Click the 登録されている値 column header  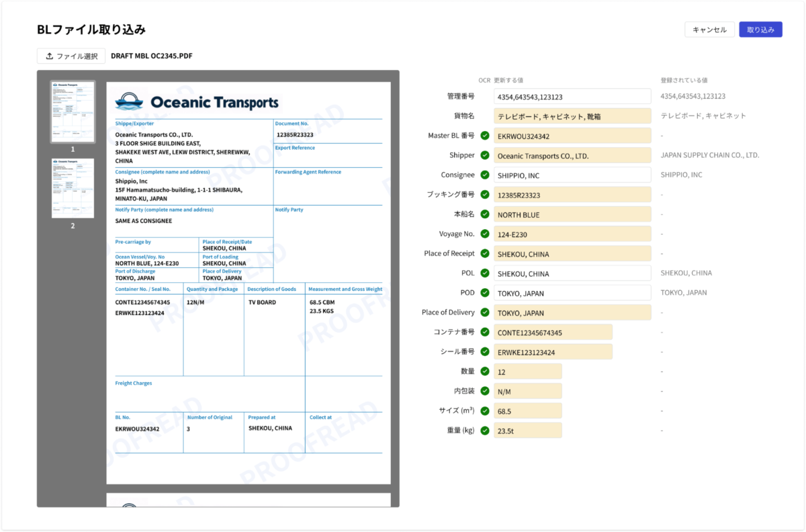[683, 80]
